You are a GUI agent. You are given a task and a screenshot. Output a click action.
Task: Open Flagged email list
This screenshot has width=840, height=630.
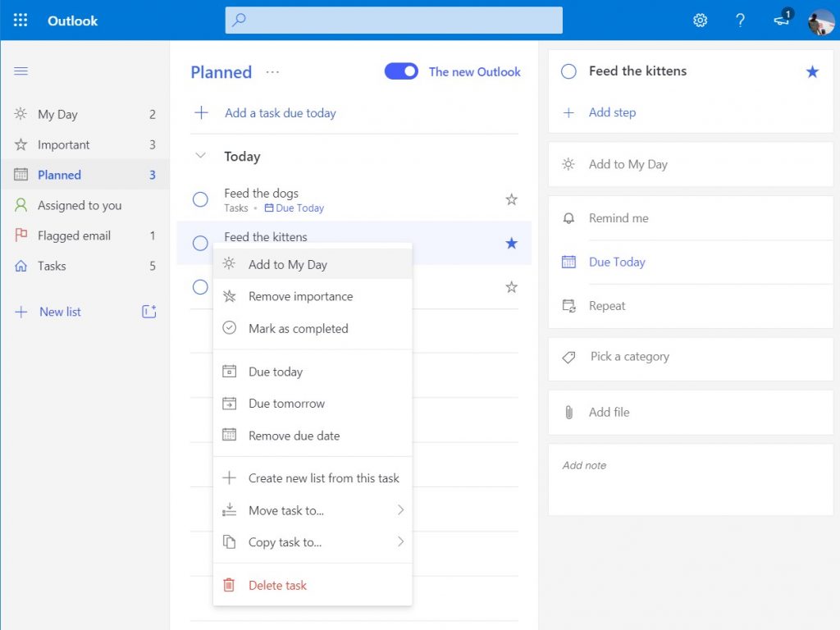click(x=84, y=235)
